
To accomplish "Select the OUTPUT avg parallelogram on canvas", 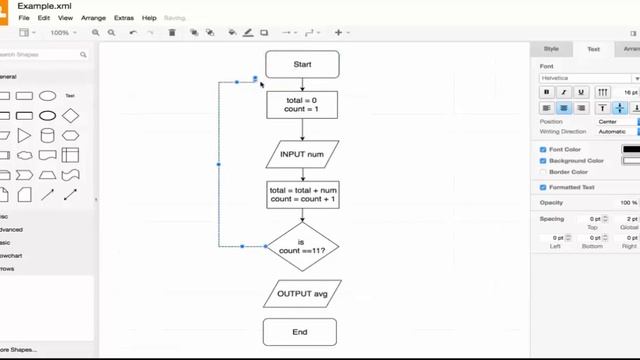I will pos(302,293).
